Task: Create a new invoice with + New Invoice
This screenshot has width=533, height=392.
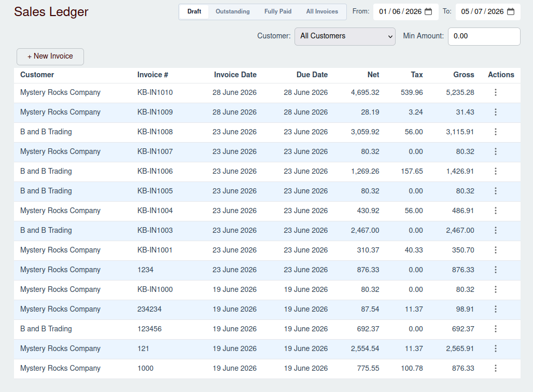Action: point(50,57)
